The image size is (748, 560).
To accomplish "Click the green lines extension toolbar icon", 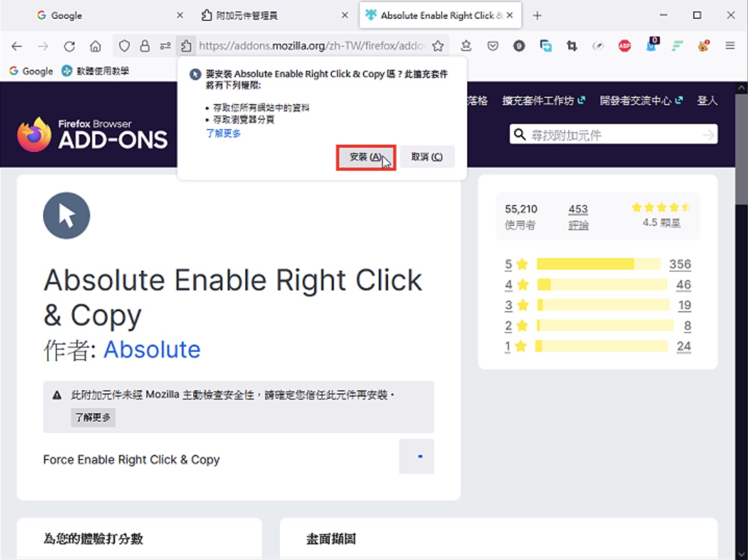I will (x=677, y=46).
